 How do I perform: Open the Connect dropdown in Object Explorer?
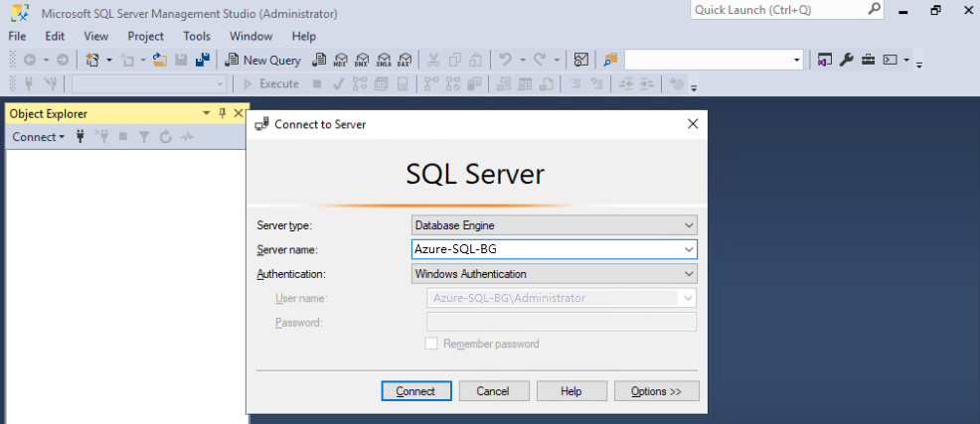click(x=38, y=137)
